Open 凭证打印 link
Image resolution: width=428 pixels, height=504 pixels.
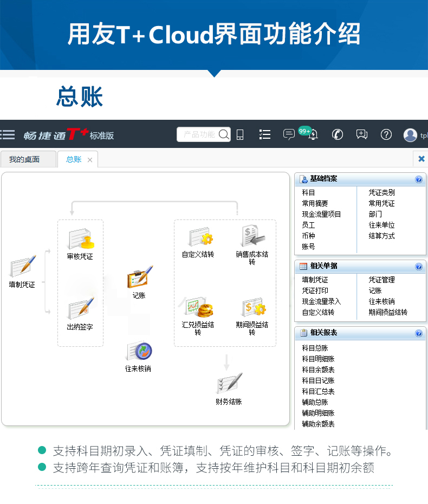coord(315,290)
